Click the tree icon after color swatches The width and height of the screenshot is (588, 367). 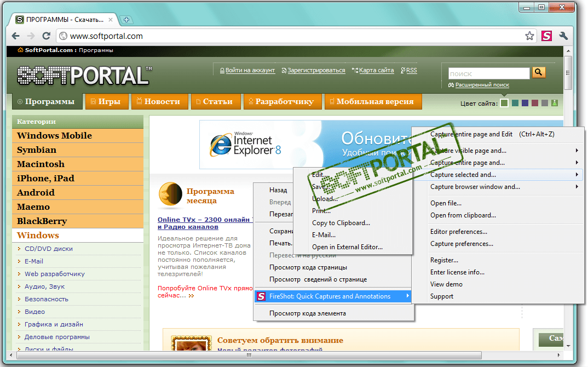click(x=555, y=103)
